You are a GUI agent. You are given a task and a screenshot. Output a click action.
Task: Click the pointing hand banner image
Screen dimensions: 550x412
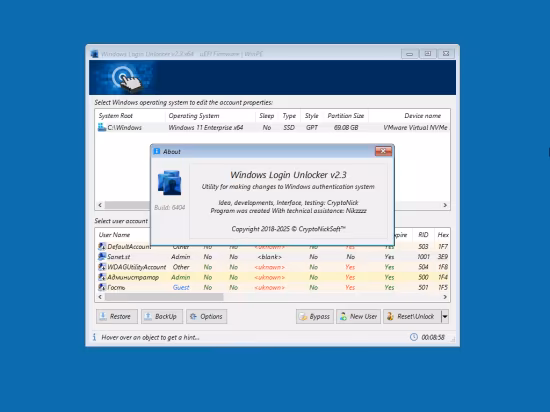(x=126, y=78)
